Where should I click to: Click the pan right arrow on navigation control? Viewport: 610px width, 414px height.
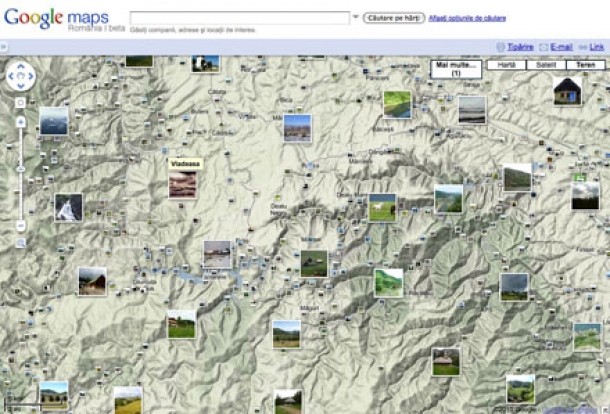pos(31,78)
